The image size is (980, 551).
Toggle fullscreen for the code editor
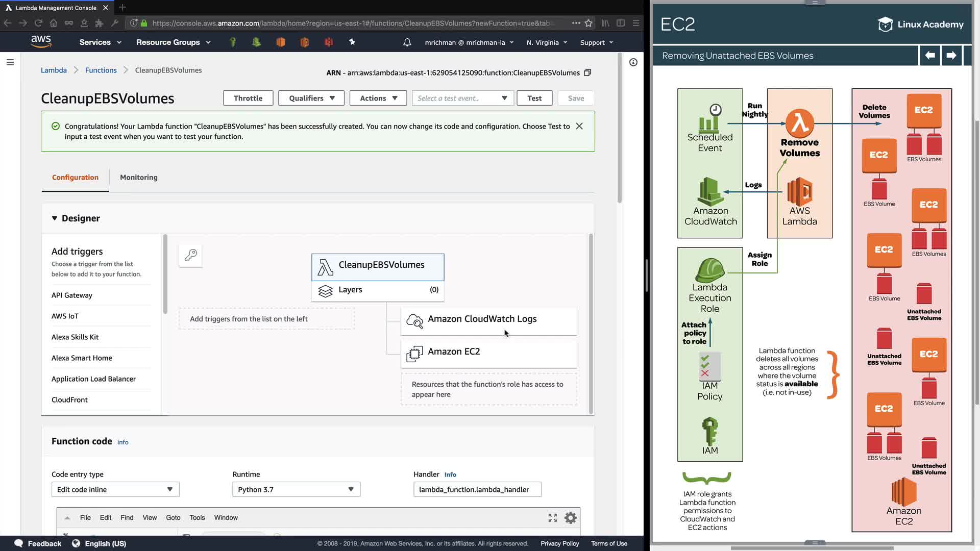pos(552,518)
